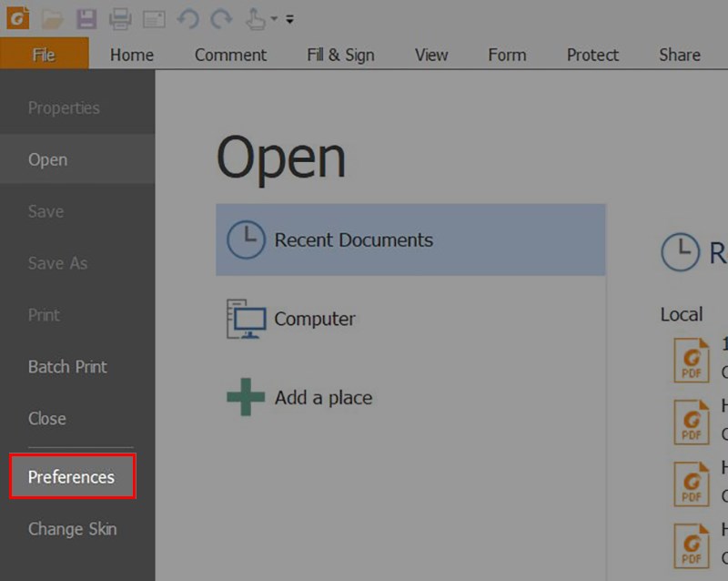Click the Undo arrow icon
Viewport: 728px width, 581px height.
[x=188, y=19]
